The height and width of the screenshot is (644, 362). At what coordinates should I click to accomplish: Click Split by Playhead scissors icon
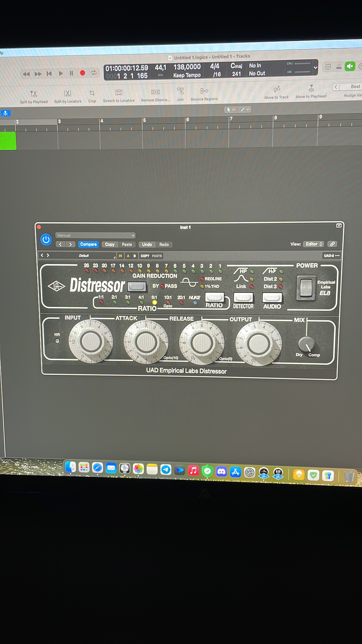[x=34, y=94]
